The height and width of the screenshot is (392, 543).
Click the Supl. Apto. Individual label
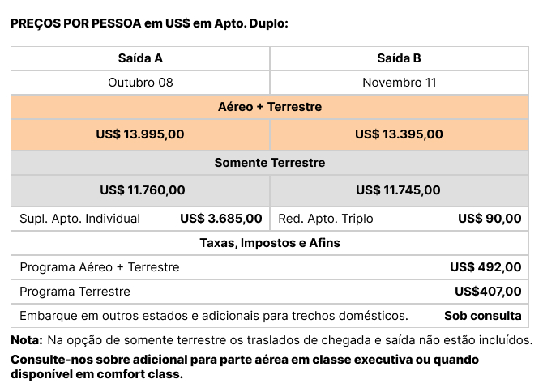tap(80, 219)
